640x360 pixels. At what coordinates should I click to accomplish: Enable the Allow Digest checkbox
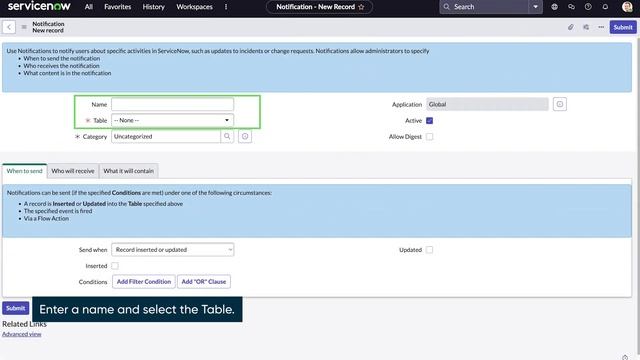[429, 137]
